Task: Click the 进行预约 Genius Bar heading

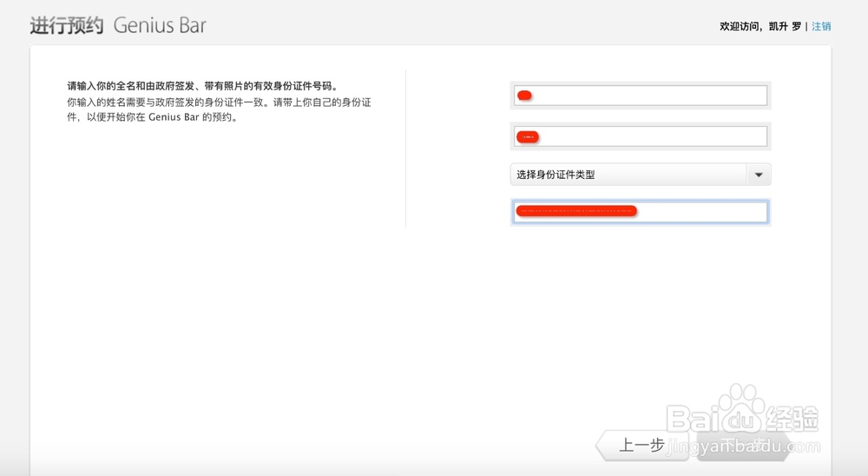Action: [118, 25]
